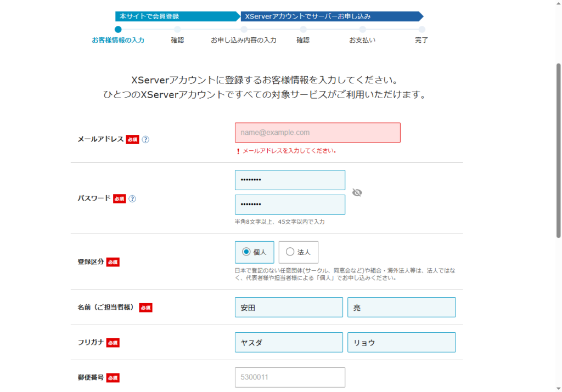The width and height of the screenshot is (562, 392).
Task: Click the 郵便番号 postal code field
Action: click(290, 377)
